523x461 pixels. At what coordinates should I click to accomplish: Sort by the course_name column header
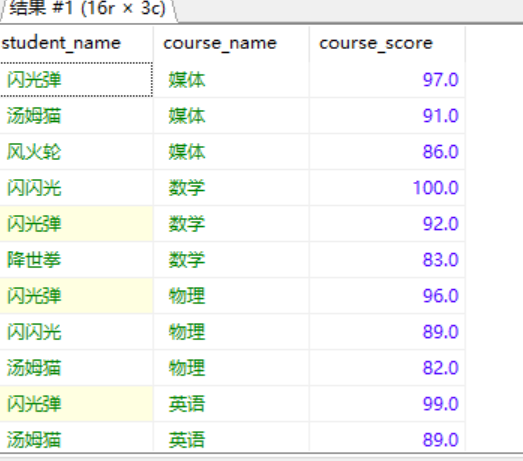pos(231,43)
